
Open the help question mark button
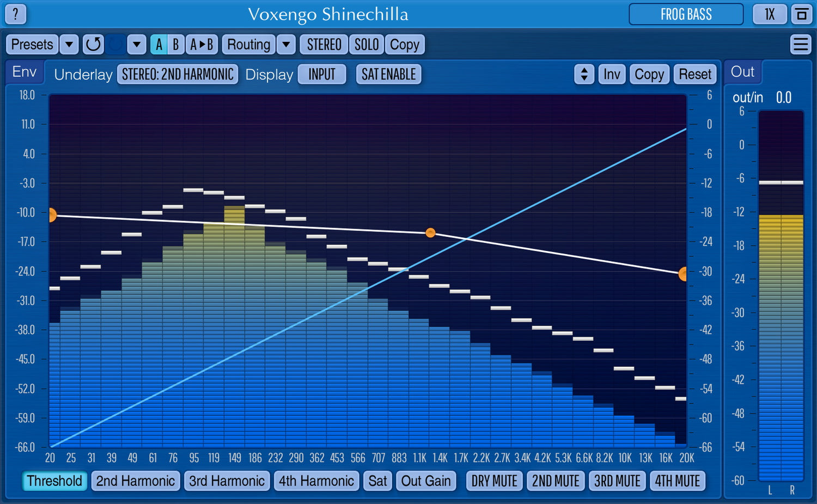coord(16,14)
